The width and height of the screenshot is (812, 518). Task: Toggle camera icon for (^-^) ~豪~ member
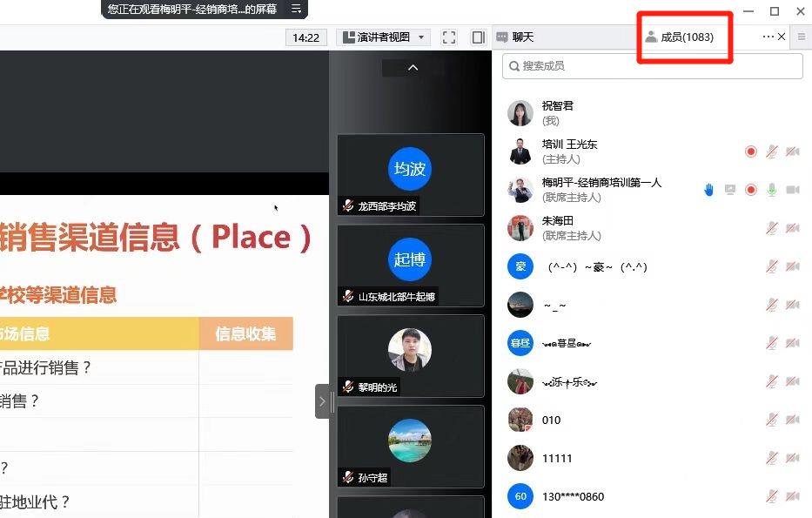(x=792, y=266)
